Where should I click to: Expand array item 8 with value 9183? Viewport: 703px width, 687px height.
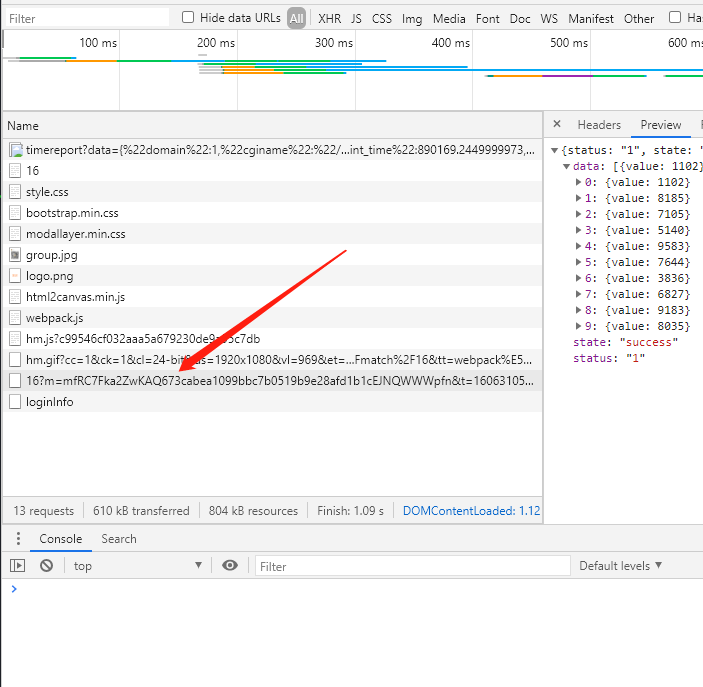(578, 310)
